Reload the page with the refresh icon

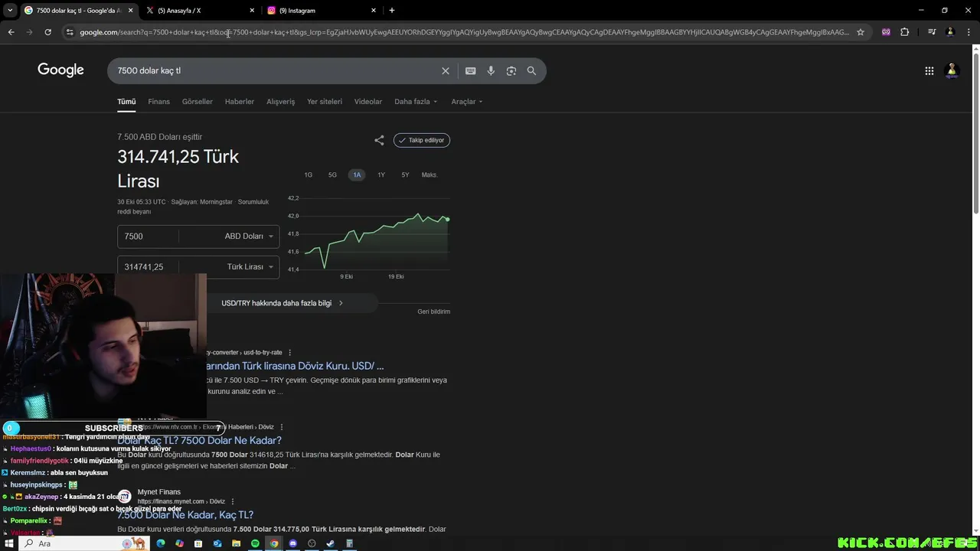[x=47, y=32]
